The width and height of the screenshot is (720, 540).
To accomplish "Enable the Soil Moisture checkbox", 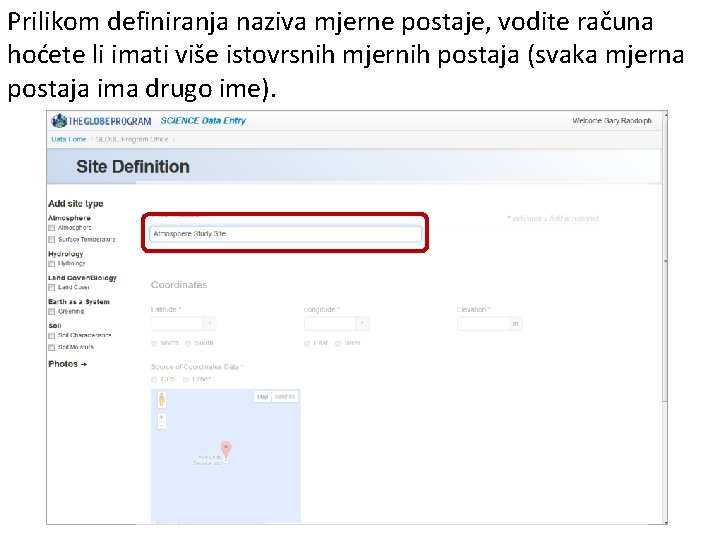I will click(x=51, y=348).
